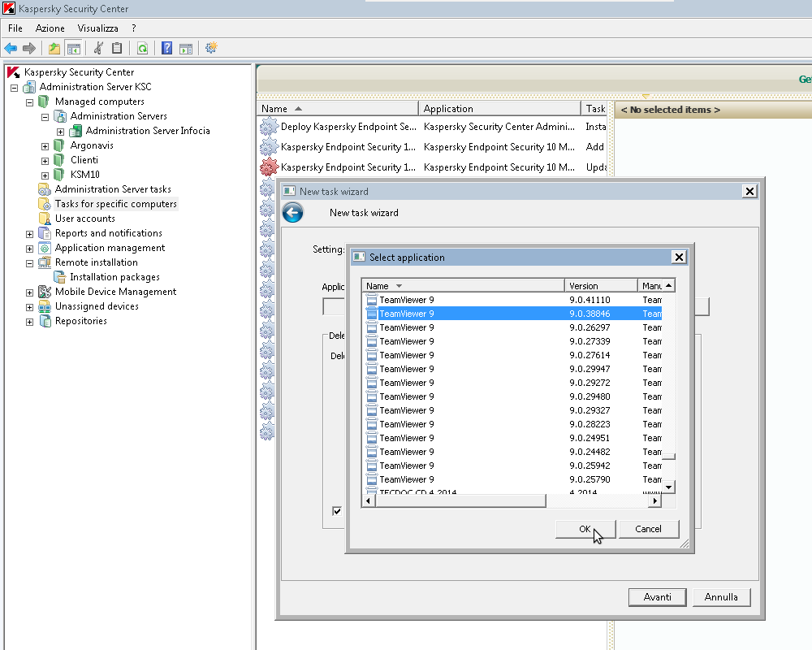Click the Paste clipboard toolbar icon
Viewport: 812px width, 650px height.
pyautogui.click(x=117, y=48)
